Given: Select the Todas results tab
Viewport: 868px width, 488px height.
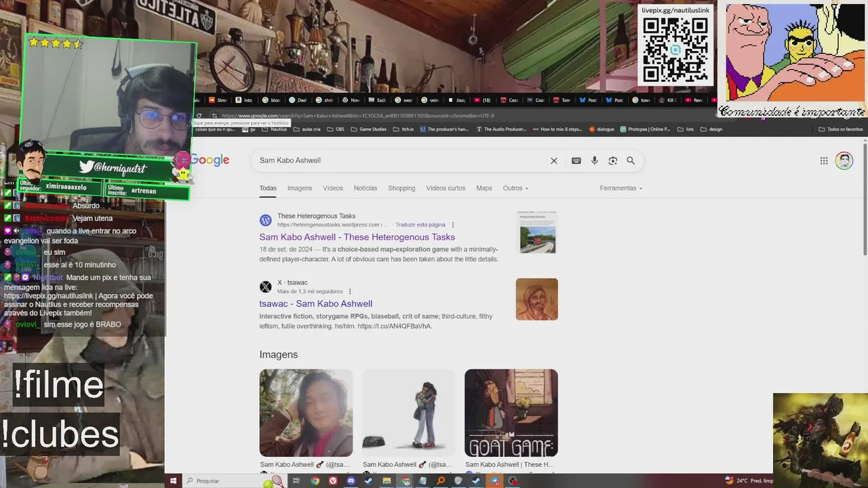Looking at the screenshot, I should pos(268,188).
